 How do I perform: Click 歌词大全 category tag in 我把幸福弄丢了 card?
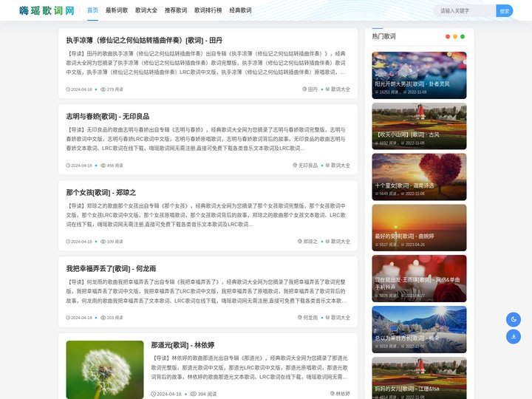coord(338,318)
